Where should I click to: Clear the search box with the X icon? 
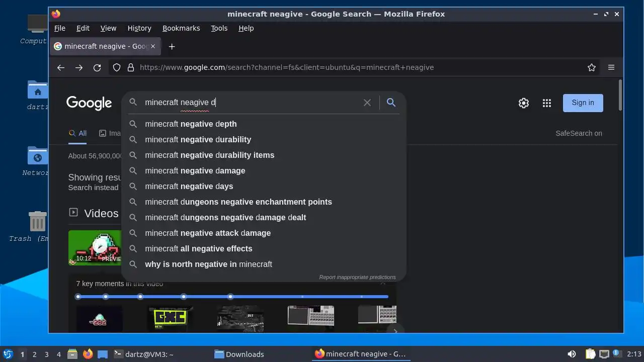tap(367, 103)
